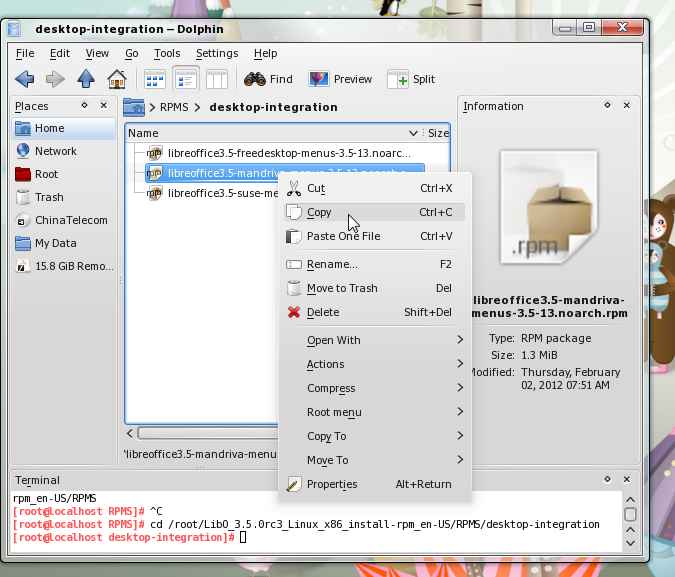Screen dimensions: 675x577
Task: Open the View menu
Action: pos(97,53)
